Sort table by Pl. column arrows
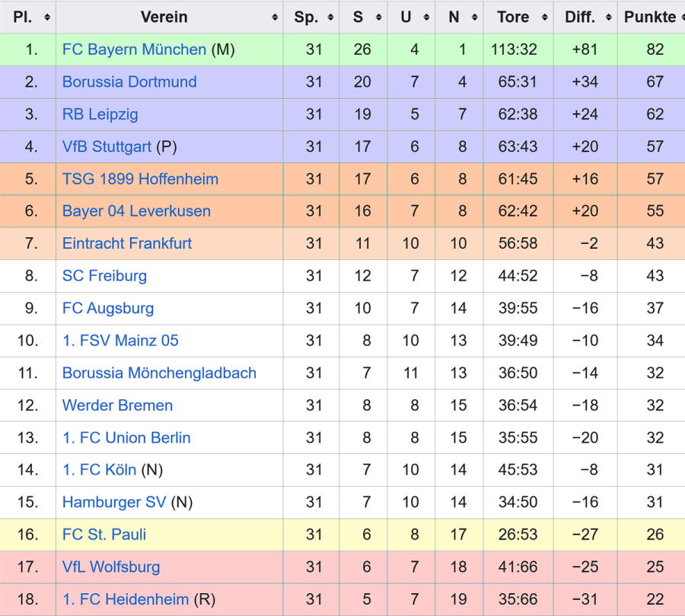Viewport: 685px width, 616px height. pos(47,17)
